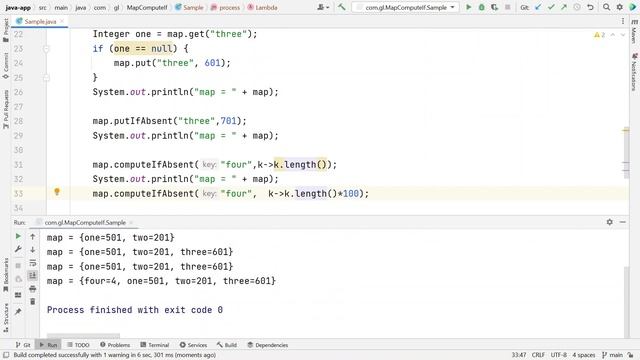Collapse the fold marker at line 25

click(46, 78)
